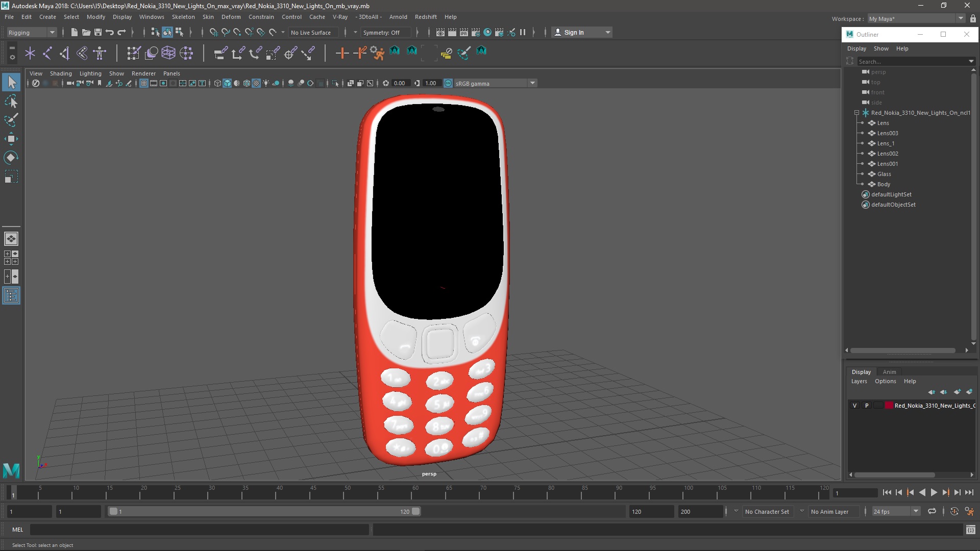Switch to the Anim layer tab
This screenshot has height=551, width=980.
[x=889, y=372]
